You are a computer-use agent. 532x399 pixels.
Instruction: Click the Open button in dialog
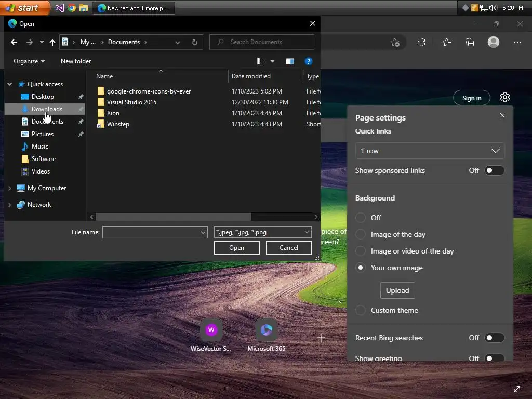point(236,248)
